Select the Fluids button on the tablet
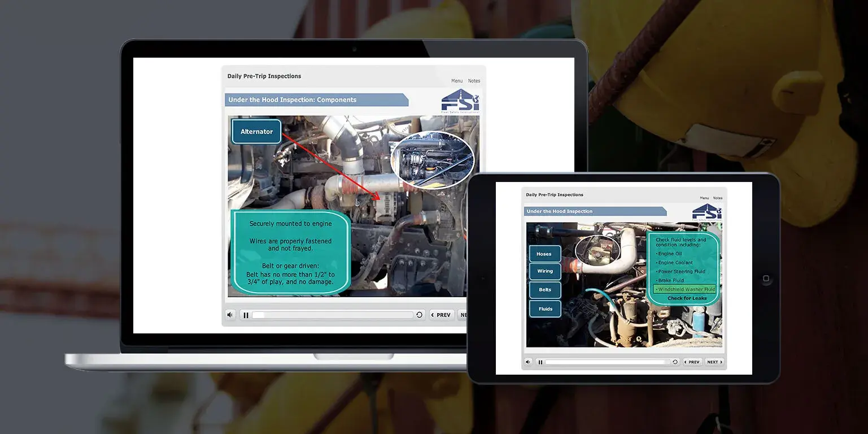The height and width of the screenshot is (434, 868). (544, 309)
